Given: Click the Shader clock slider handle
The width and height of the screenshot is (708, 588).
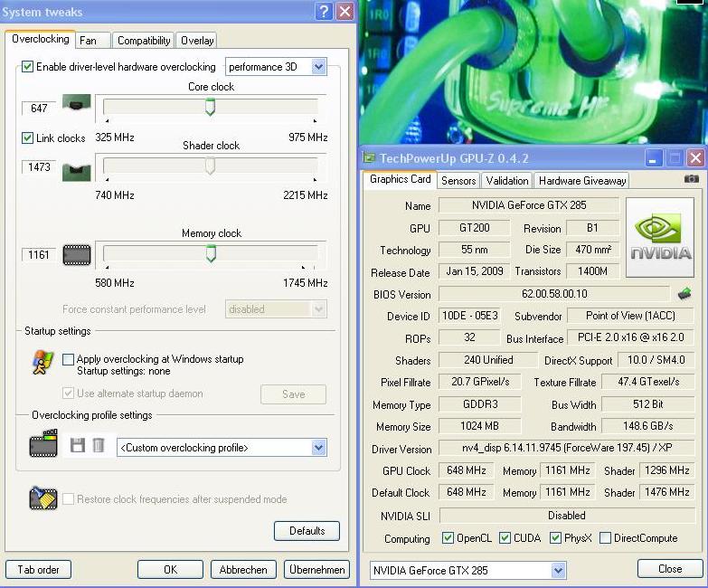Looking at the screenshot, I should coord(210,166).
